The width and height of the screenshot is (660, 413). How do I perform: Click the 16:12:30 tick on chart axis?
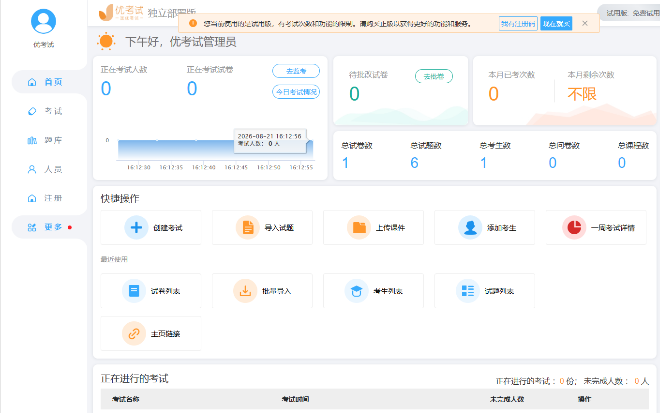coord(138,167)
